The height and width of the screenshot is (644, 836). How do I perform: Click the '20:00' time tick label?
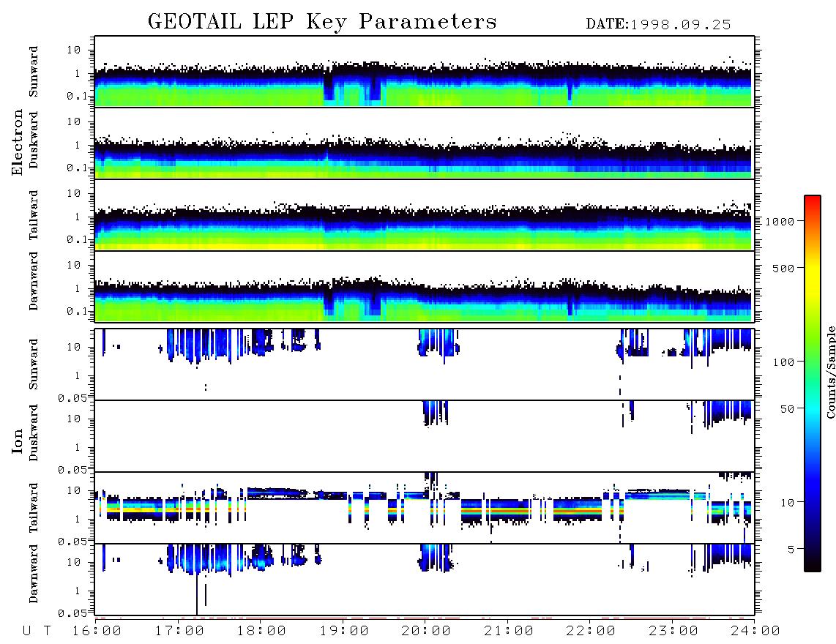pyautogui.click(x=427, y=632)
